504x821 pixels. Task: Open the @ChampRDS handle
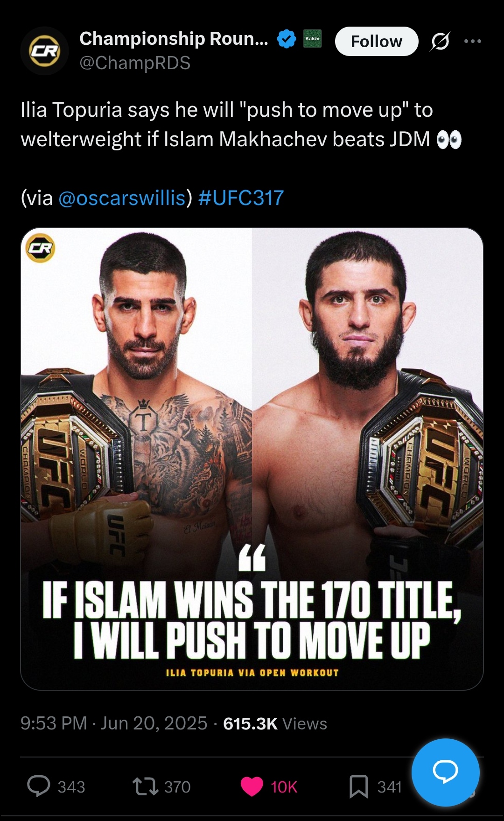point(135,63)
